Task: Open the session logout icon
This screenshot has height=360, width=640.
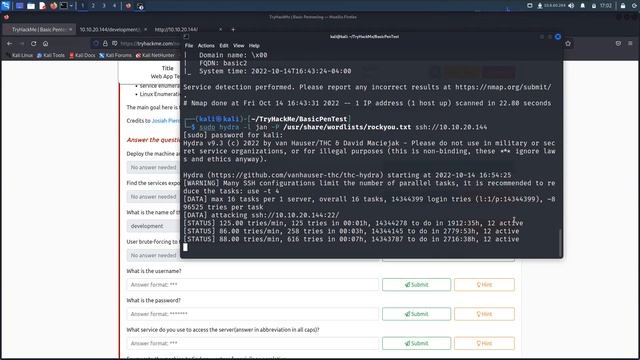Action: point(634,6)
